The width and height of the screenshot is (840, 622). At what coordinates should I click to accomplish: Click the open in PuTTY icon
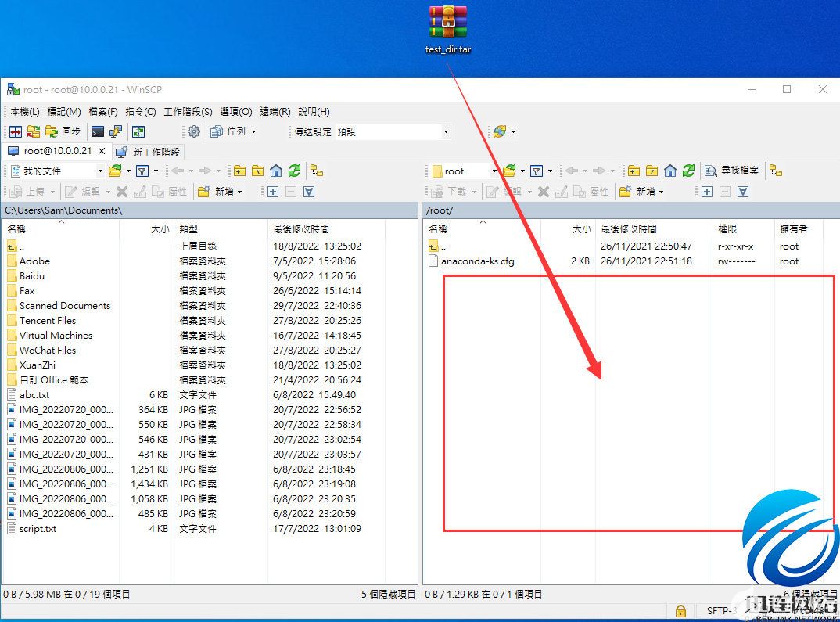pos(115,131)
